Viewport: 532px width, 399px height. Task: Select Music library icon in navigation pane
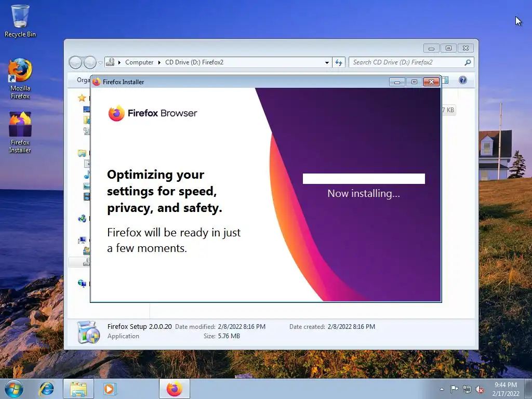click(87, 175)
